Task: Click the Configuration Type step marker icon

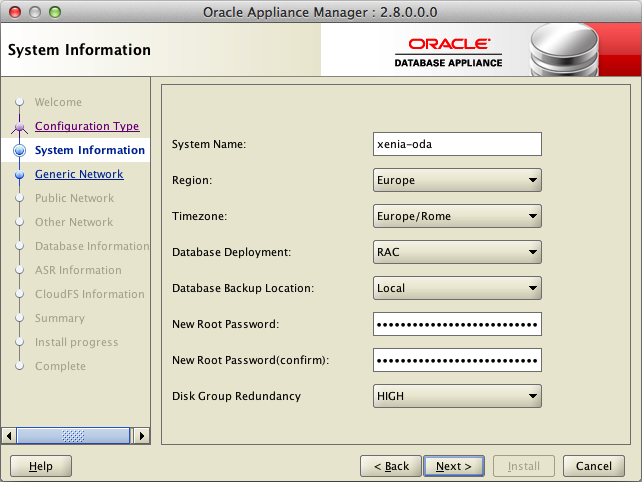Action: (x=19, y=127)
